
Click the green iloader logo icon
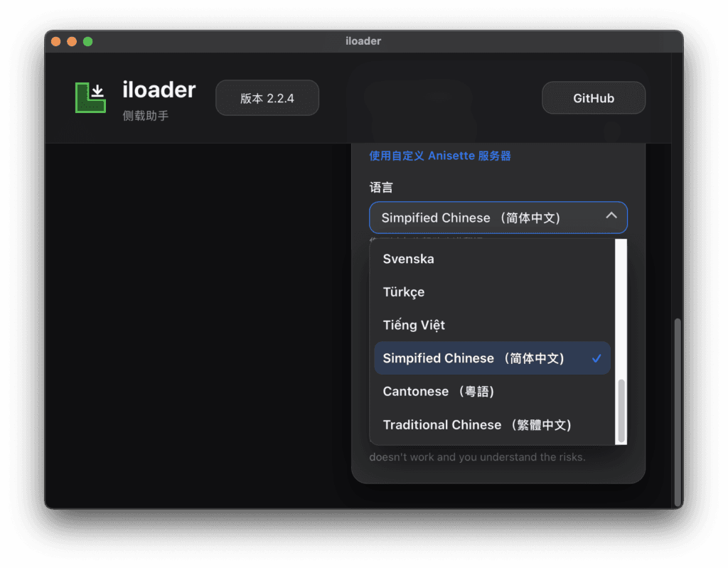click(x=90, y=98)
